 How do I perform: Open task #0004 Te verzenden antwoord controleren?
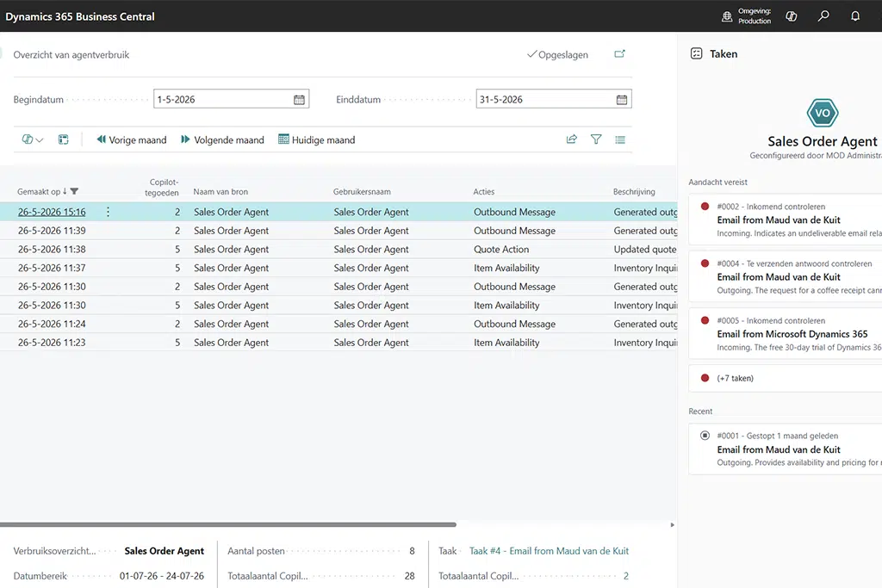point(786,276)
